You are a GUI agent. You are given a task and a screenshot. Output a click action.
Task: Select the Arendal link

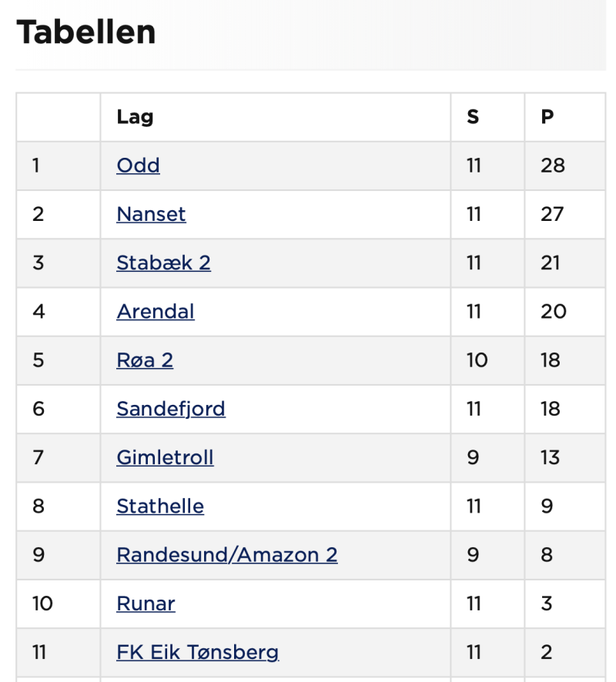pyautogui.click(x=155, y=312)
